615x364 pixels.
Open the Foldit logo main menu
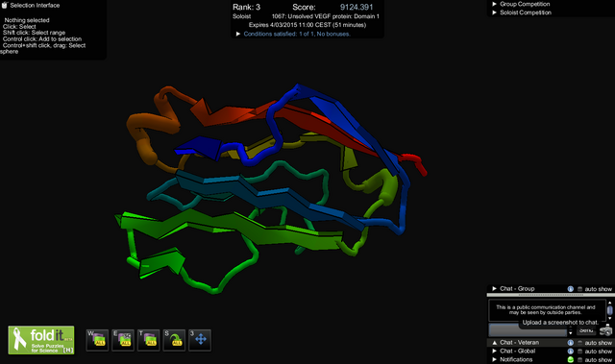pos(41,340)
